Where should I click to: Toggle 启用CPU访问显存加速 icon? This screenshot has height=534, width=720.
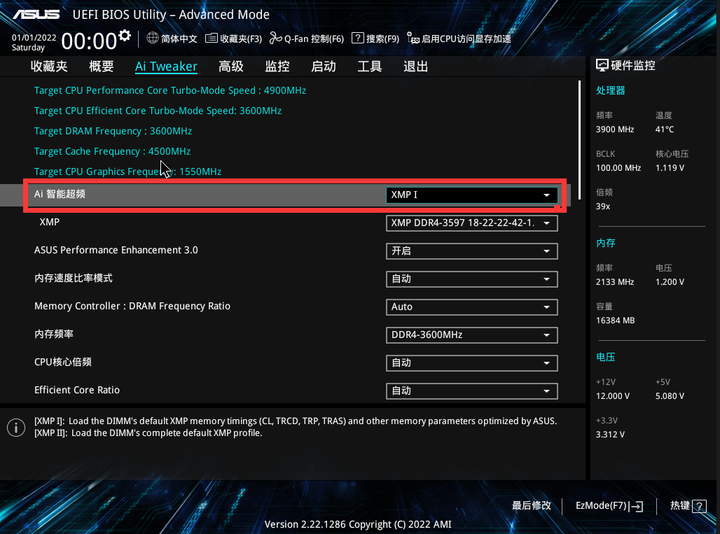413,39
